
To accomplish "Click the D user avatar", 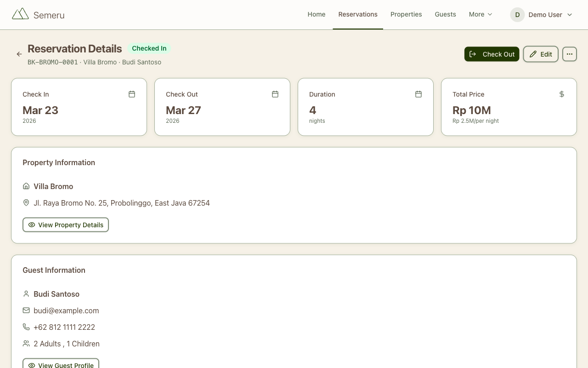I will point(517,15).
